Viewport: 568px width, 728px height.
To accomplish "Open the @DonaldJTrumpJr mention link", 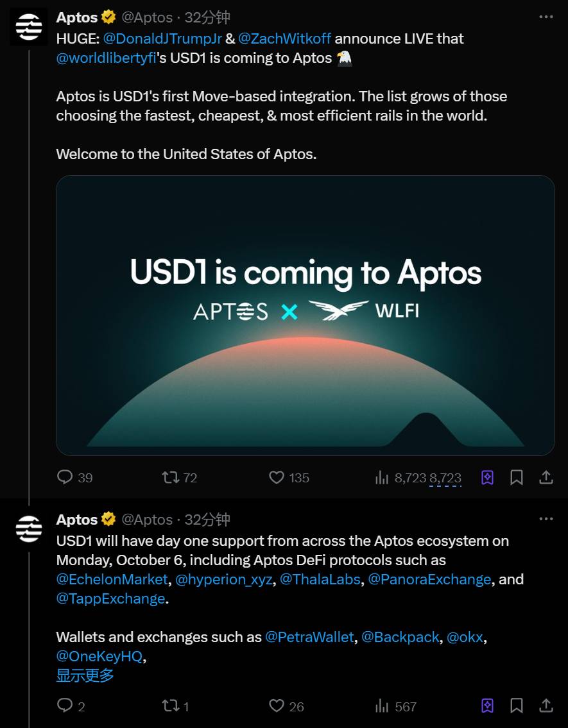I will pos(162,38).
